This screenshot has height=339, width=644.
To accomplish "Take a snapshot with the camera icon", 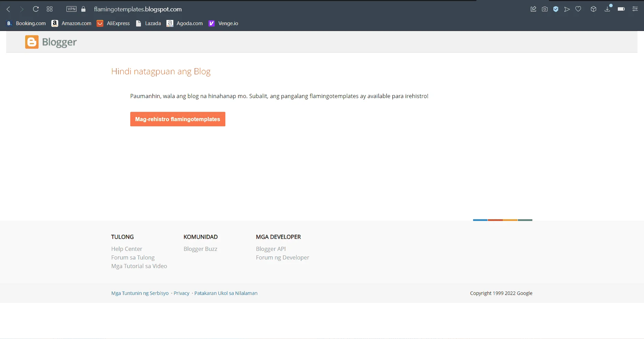I will tap(545, 9).
